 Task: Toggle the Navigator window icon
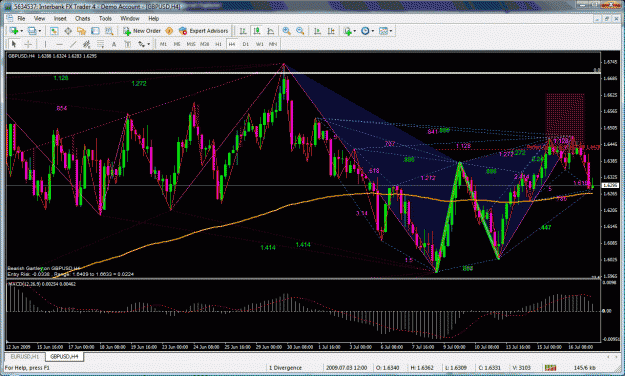[81, 31]
